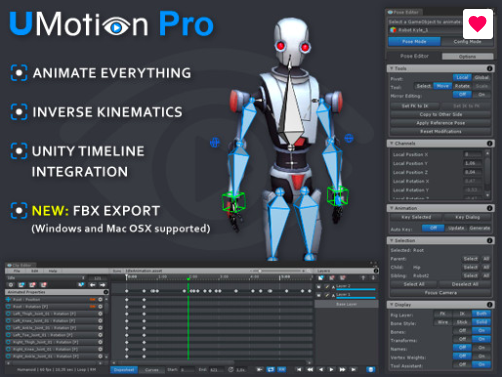This screenshot has width=502, height=377.
Task: Open Robot Kyle GameObject selector field
Action: [425, 30]
